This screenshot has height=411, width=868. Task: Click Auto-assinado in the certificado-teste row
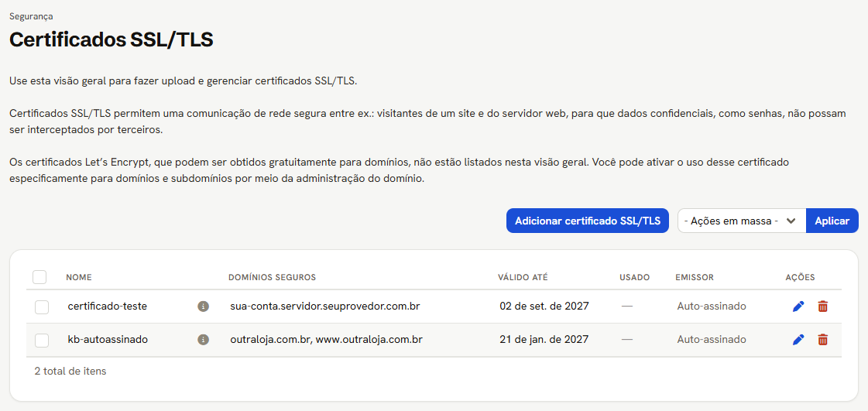712,306
